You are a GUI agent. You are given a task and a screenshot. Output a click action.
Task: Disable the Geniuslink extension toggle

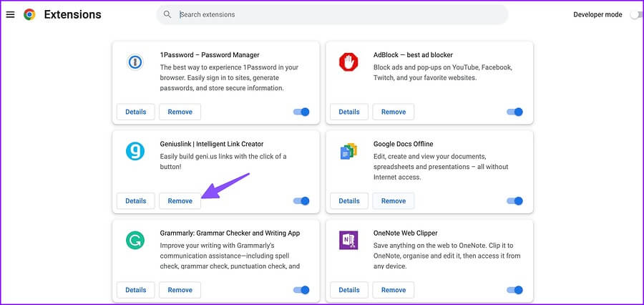(x=301, y=201)
